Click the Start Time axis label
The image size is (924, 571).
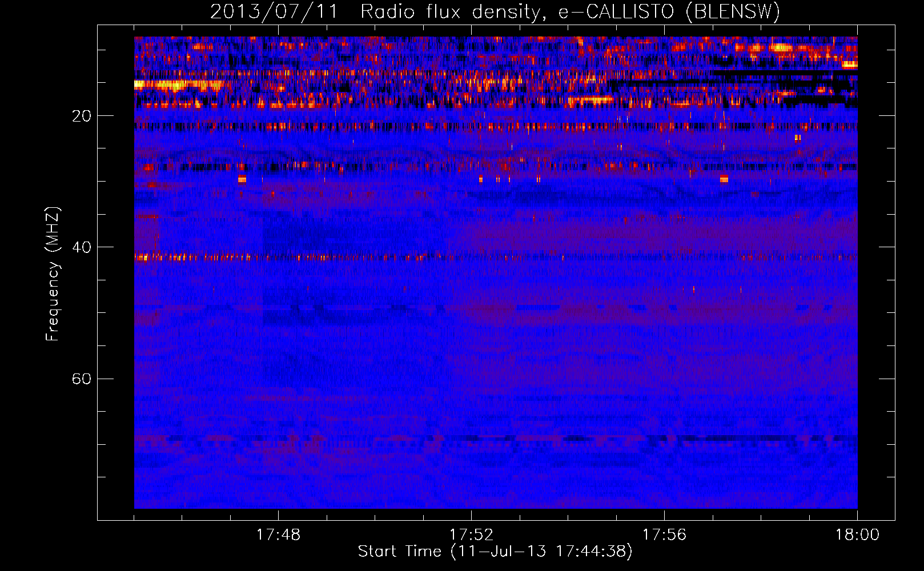click(495, 552)
